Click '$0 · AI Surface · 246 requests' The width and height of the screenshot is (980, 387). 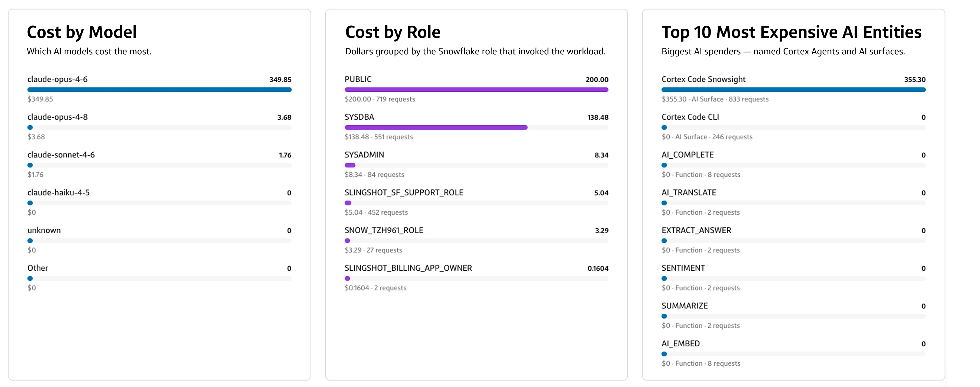[x=707, y=137]
